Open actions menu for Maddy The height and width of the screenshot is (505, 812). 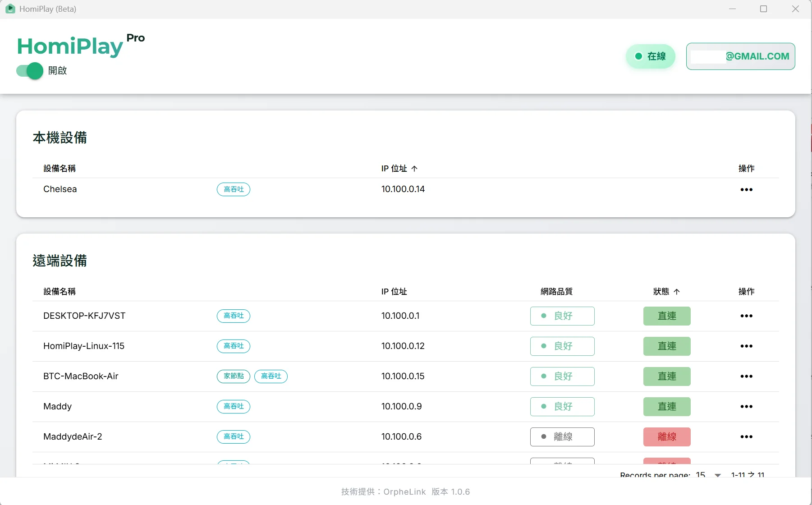(x=746, y=407)
